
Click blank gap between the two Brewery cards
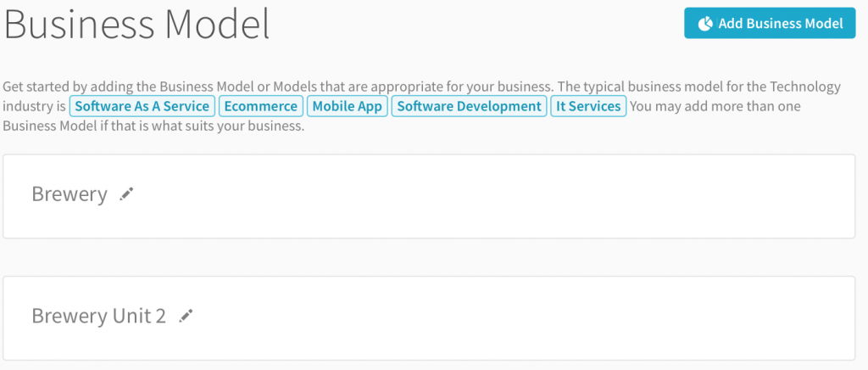click(429, 258)
